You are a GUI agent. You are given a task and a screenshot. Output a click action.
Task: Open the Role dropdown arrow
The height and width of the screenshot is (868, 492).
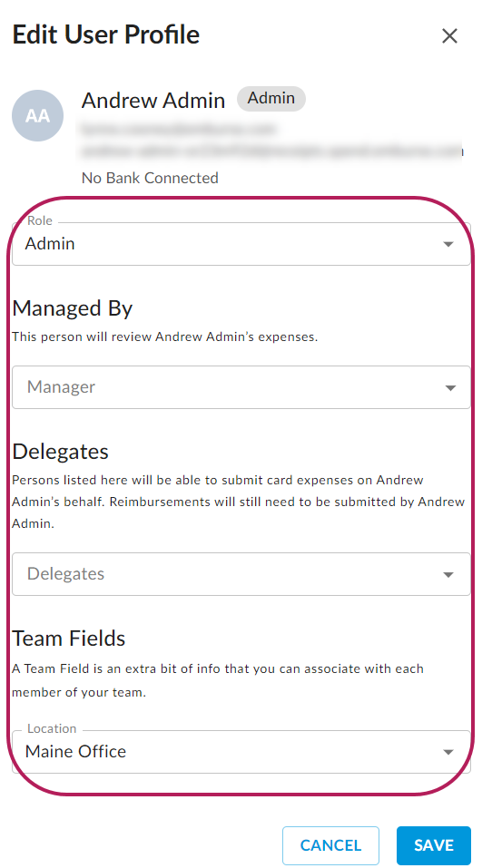(448, 244)
